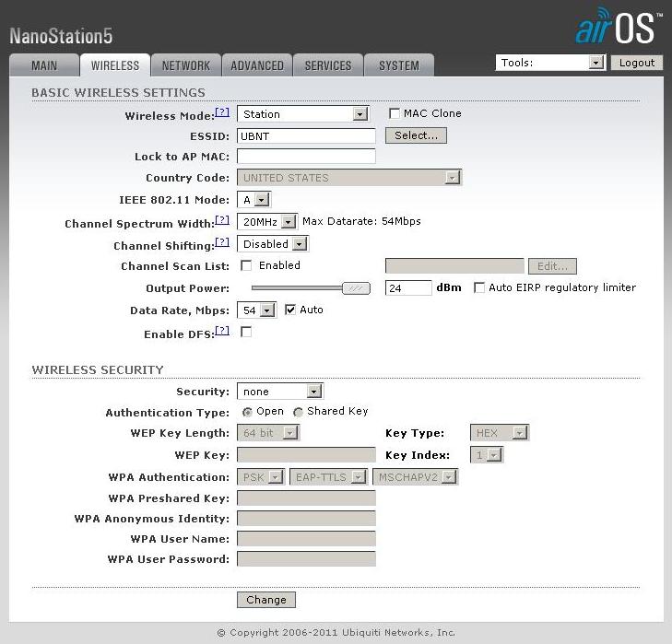Open the Key Index dropdown
The width and height of the screenshot is (672, 644).
coord(487,454)
